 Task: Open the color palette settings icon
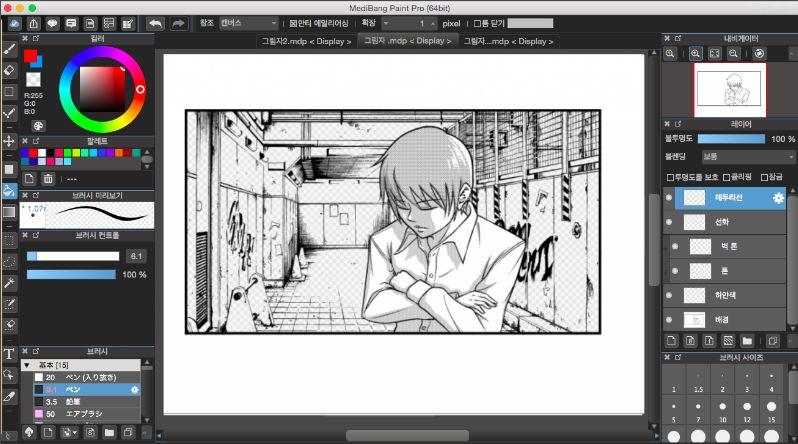click(38, 126)
